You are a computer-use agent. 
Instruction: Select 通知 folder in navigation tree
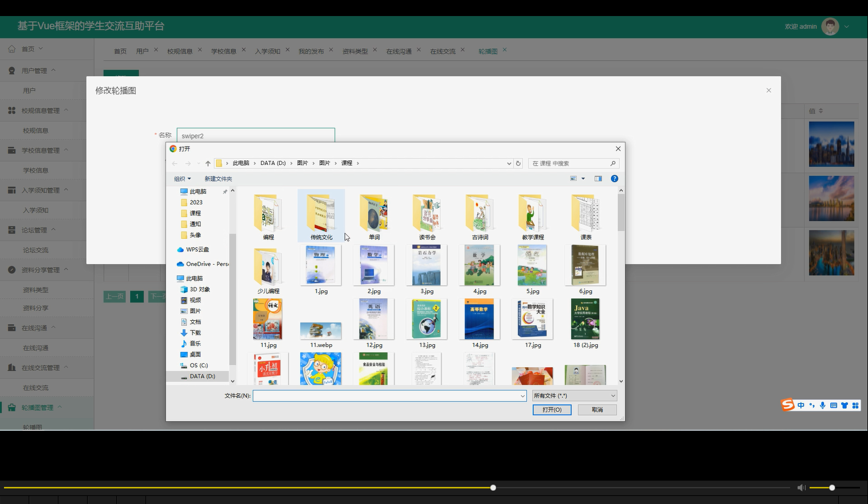click(x=195, y=224)
